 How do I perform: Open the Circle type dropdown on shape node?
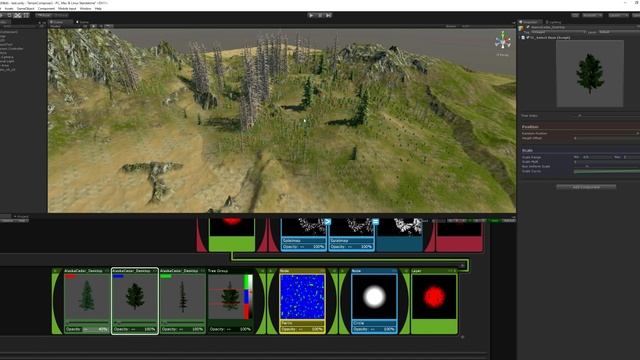tap(374, 323)
